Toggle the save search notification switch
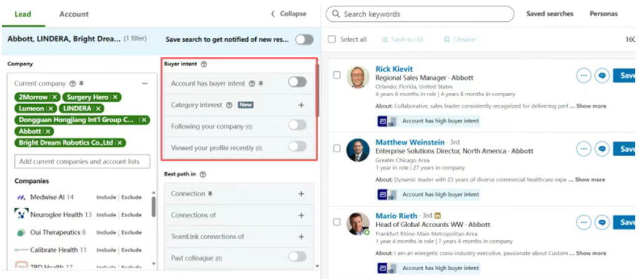 click(305, 39)
